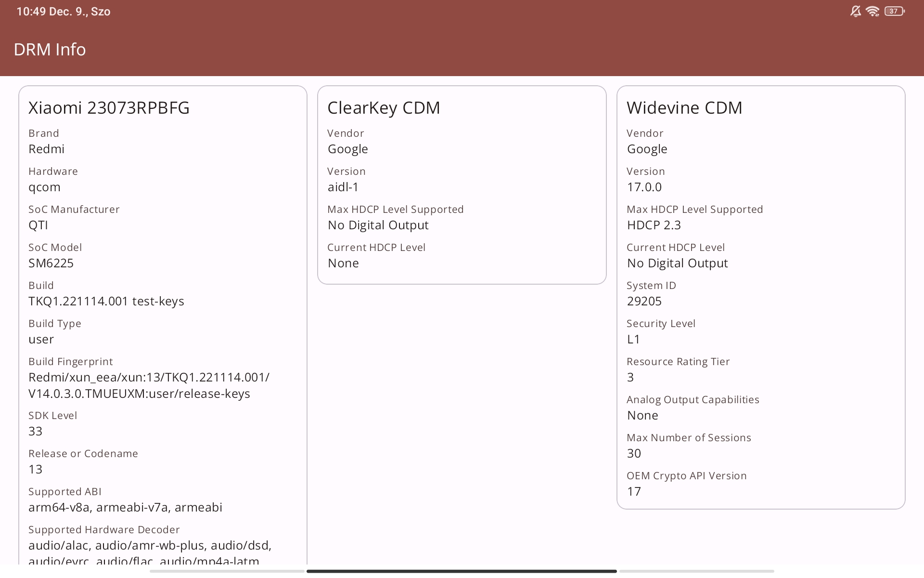Tap the SoC Manufacturer value QTI
This screenshot has width=924, height=578.
point(38,225)
